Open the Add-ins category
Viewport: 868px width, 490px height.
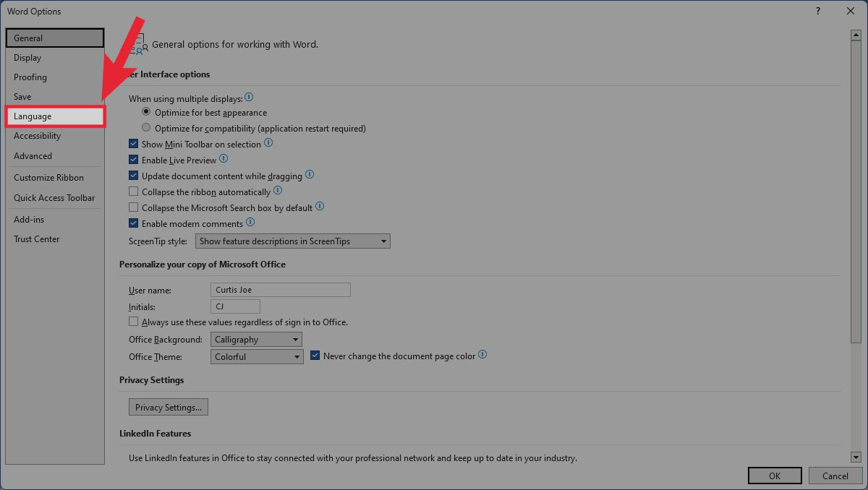tap(55, 220)
